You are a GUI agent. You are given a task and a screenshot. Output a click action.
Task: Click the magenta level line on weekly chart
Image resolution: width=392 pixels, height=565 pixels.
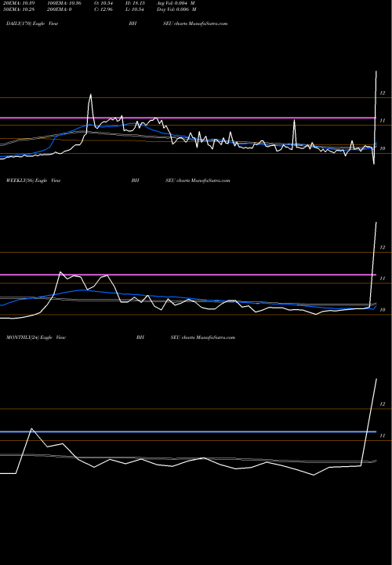point(188,275)
